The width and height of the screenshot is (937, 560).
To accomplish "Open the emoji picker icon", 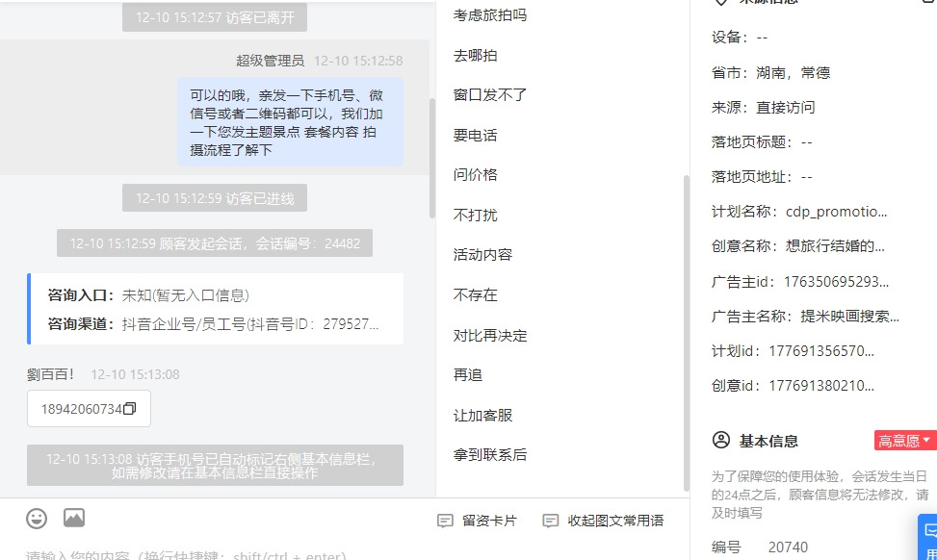I will coord(37,519).
